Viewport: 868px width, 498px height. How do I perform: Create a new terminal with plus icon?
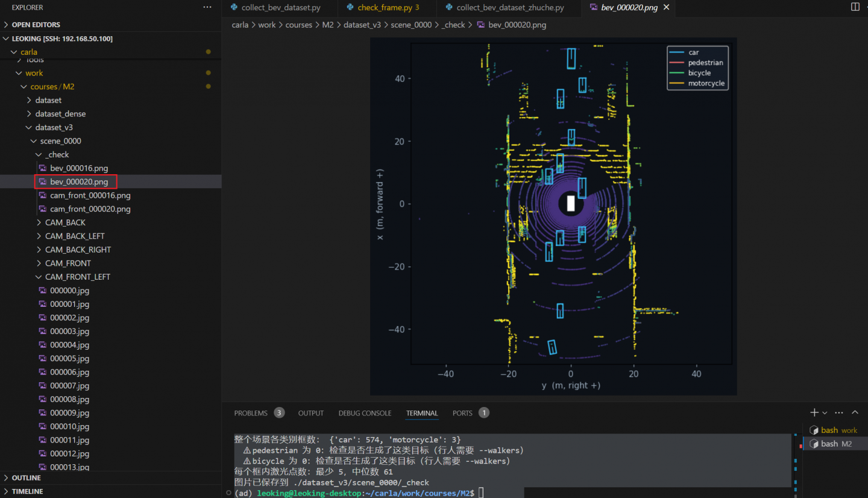tap(814, 412)
